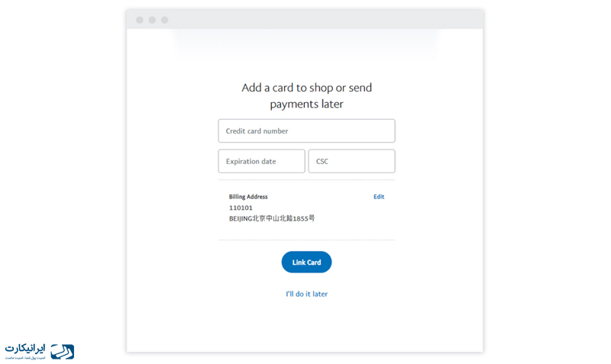Click the BEIJING street address line
This screenshot has width=611, height=364.
tap(272, 218)
